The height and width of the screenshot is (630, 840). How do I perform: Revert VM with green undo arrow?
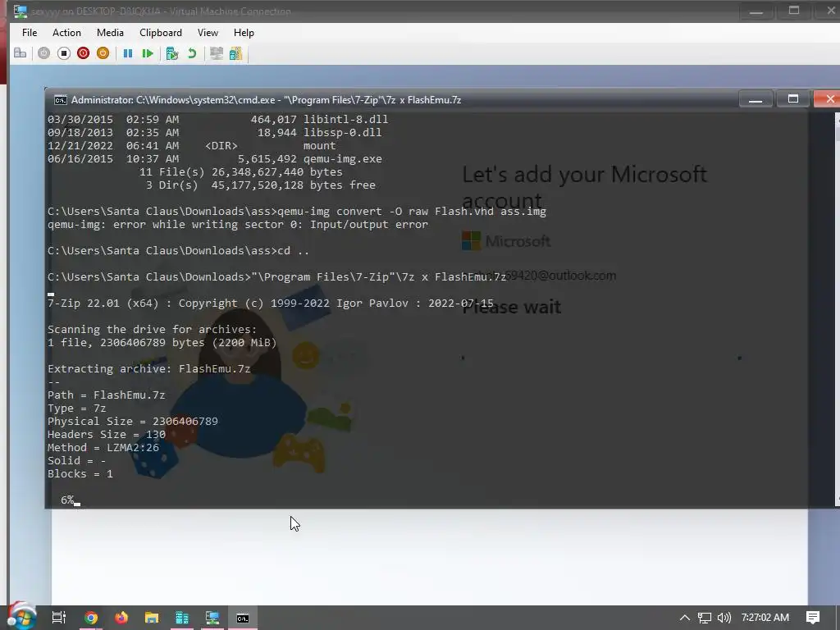(192, 53)
